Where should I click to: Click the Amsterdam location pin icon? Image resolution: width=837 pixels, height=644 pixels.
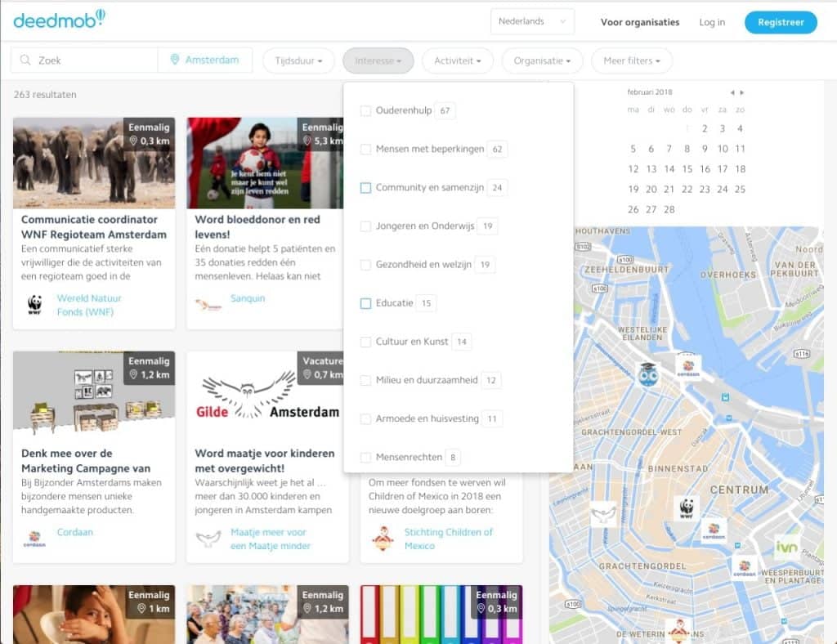(x=175, y=59)
